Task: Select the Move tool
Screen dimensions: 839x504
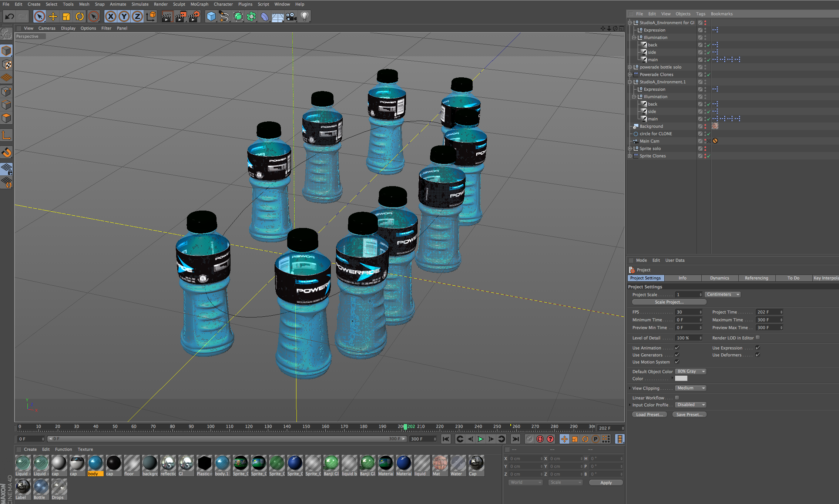Action: click(x=53, y=16)
